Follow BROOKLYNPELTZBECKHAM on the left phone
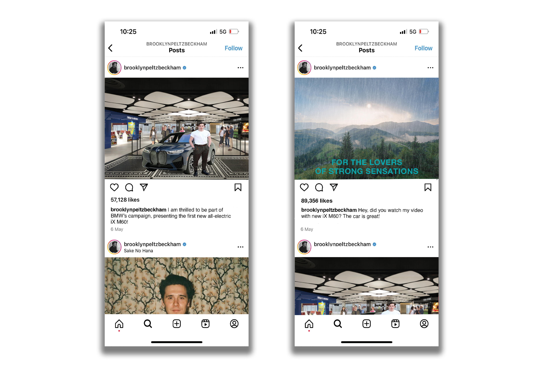The width and height of the screenshot is (555, 392). (x=234, y=48)
